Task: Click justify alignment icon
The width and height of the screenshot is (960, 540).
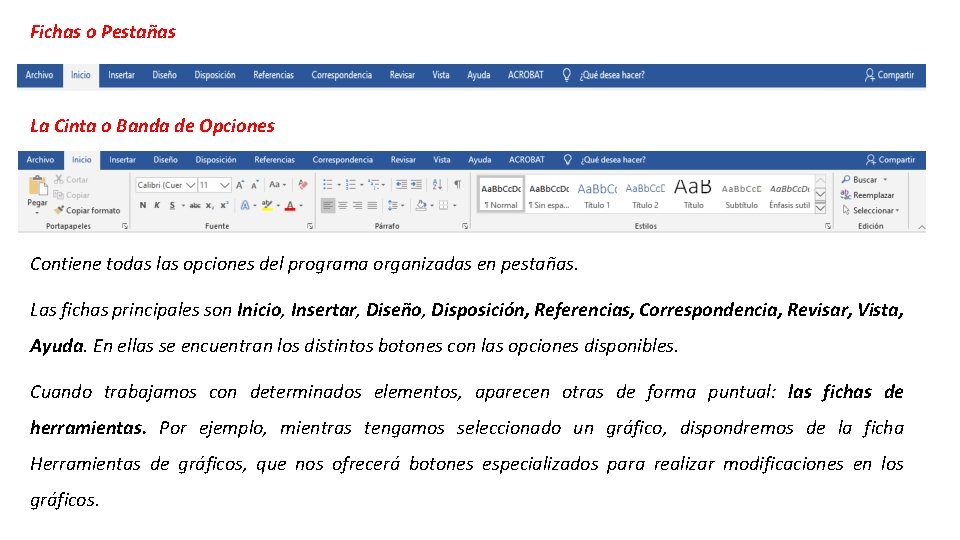Action: pos(372,205)
